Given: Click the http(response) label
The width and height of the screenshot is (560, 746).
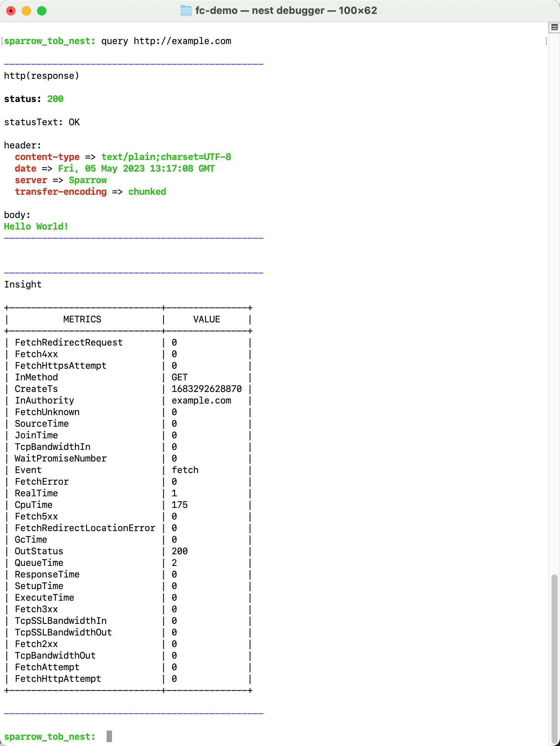Looking at the screenshot, I should 42,76.
